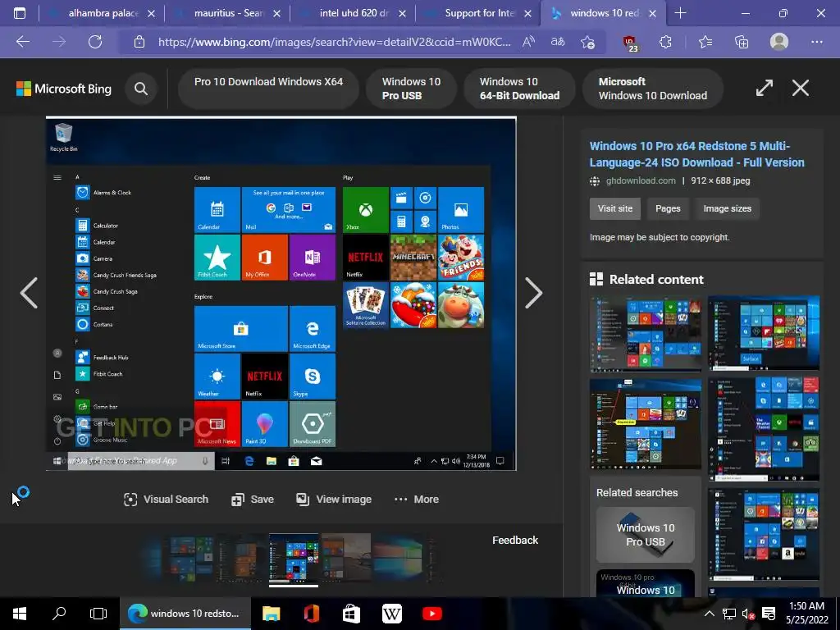Open a new browser tab
840x630 pixels.
[680, 13]
